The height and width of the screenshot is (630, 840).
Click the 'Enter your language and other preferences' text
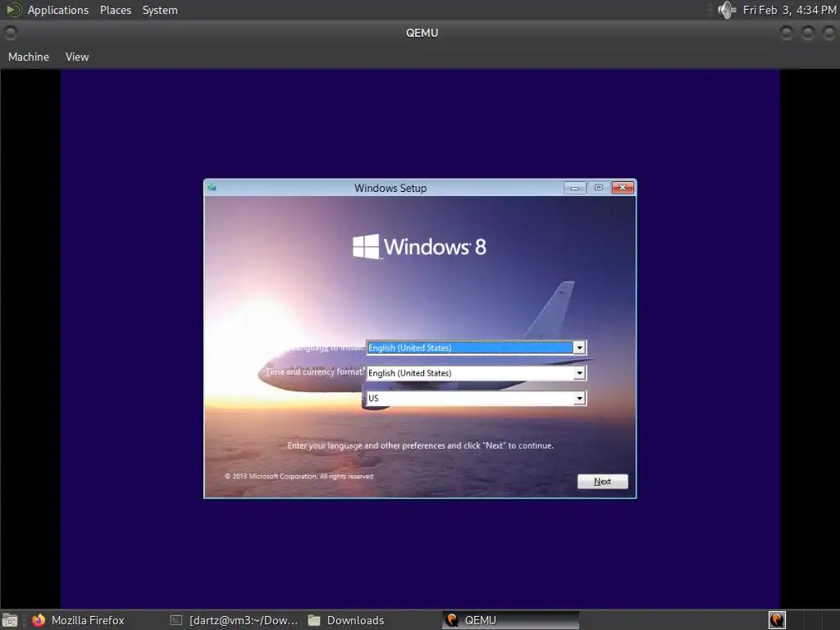[x=420, y=445]
